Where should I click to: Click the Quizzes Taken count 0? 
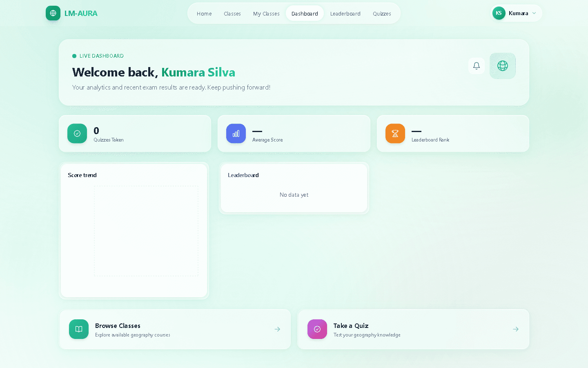pos(96,131)
